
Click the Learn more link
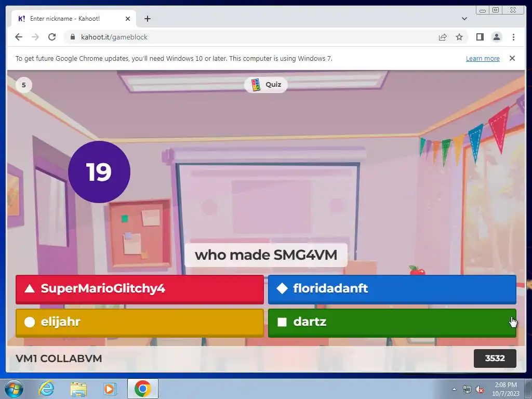483,58
